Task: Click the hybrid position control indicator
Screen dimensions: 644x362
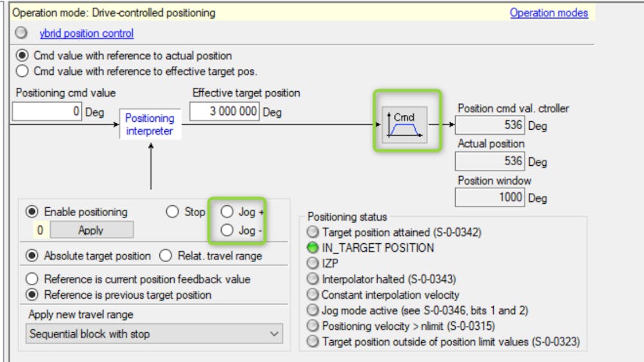Action: 22,33
